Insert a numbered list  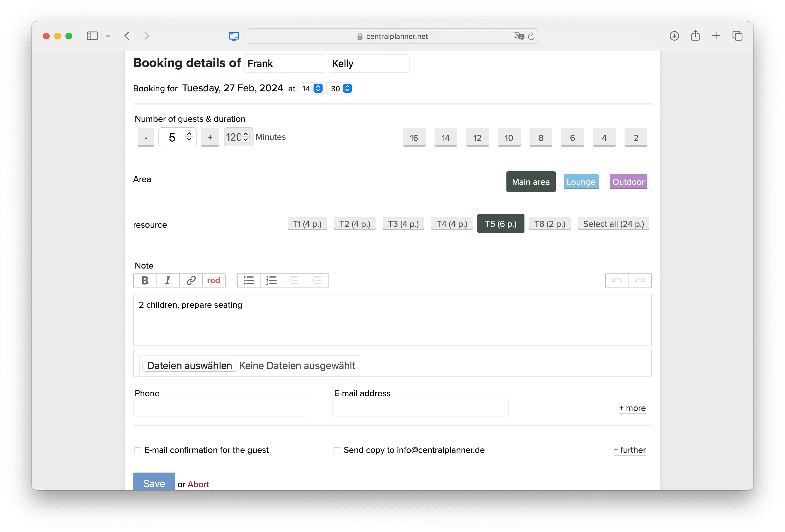point(272,281)
